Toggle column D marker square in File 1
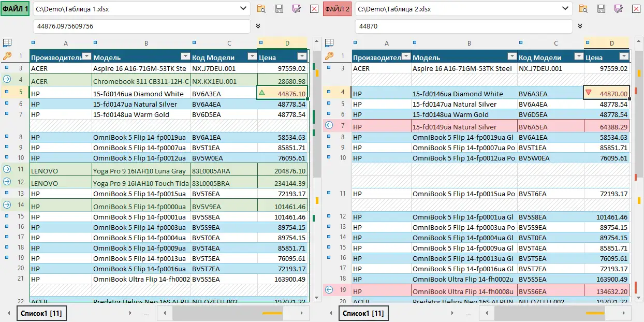 point(261,42)
